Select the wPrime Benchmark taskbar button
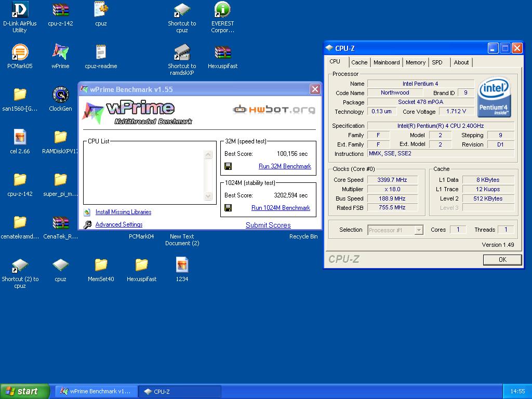 click(x=96, y=391)
